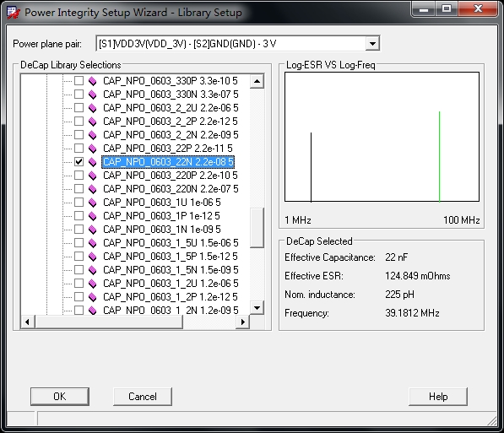This screenshot has width=504, height=433.
Task: Enable the CAP_NPO_0603_1N checkbox
Action: click(79, 230)
